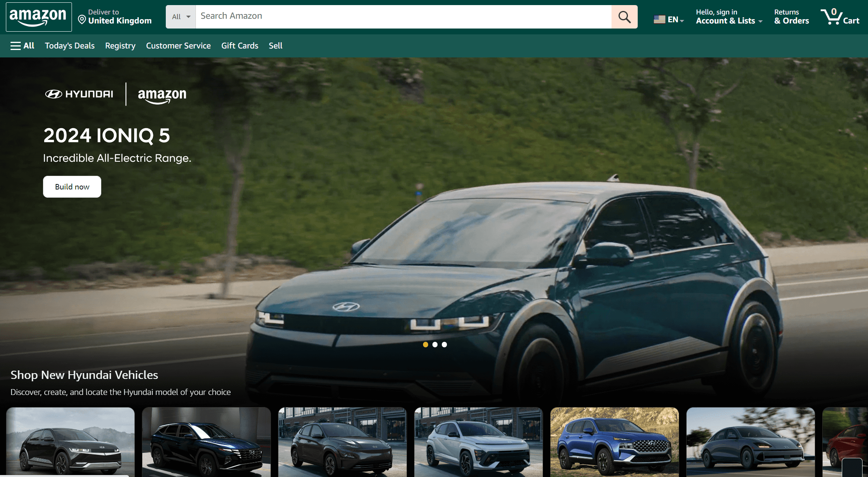This screenshot has width=868, height=477.
Task: Expand the Account & Lists dropdown
Action: [729, 17]
